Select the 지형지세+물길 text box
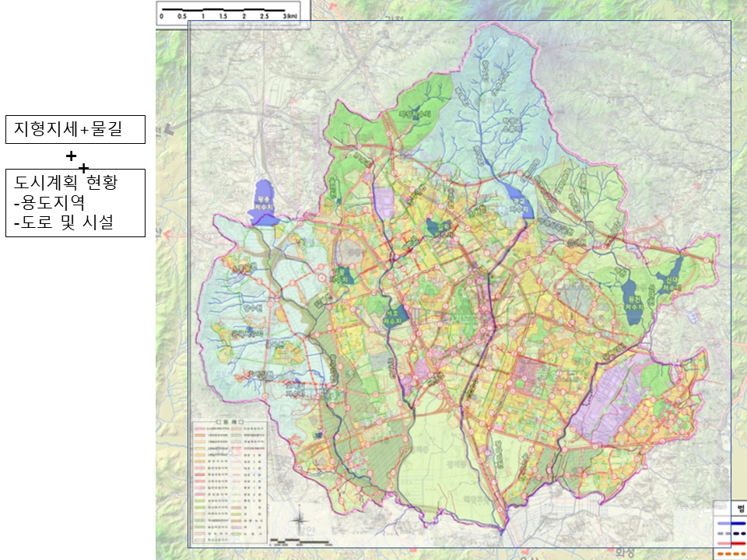Viewport: 747px width, 560px height. (x=75, y=129)
